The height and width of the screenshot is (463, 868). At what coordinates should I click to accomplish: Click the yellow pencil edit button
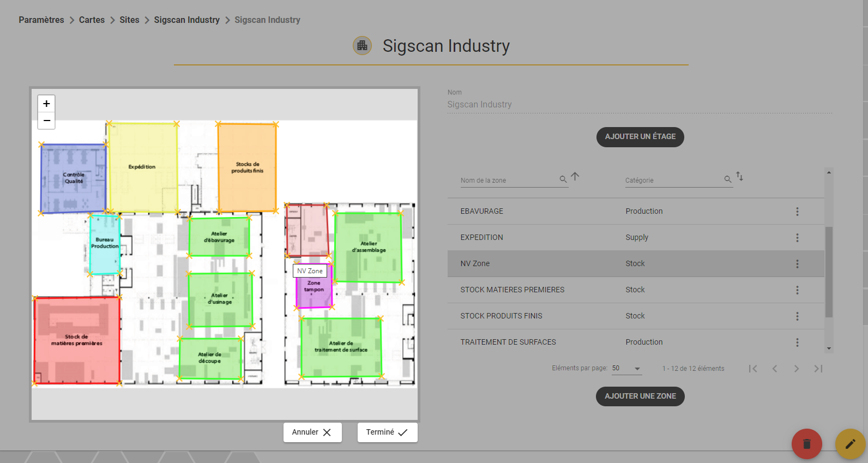[851, 444]
